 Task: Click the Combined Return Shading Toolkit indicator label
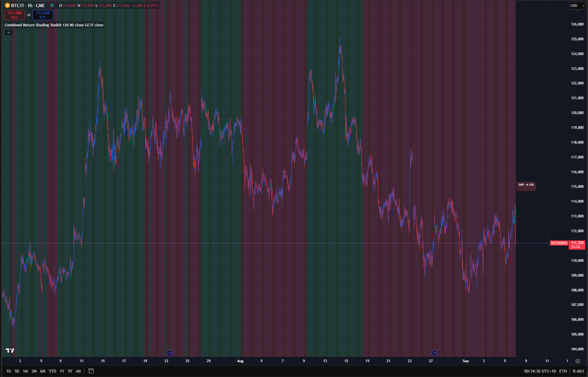(x=54, y=25)
